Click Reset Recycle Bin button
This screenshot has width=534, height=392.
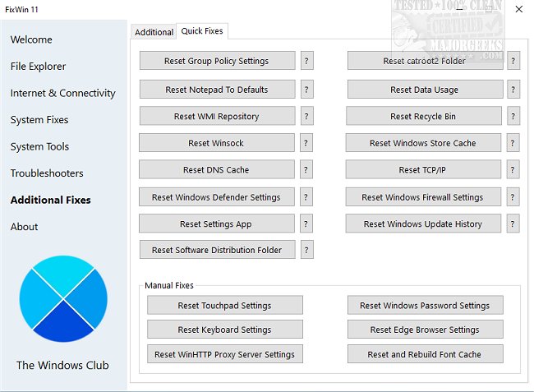point(424,116)
